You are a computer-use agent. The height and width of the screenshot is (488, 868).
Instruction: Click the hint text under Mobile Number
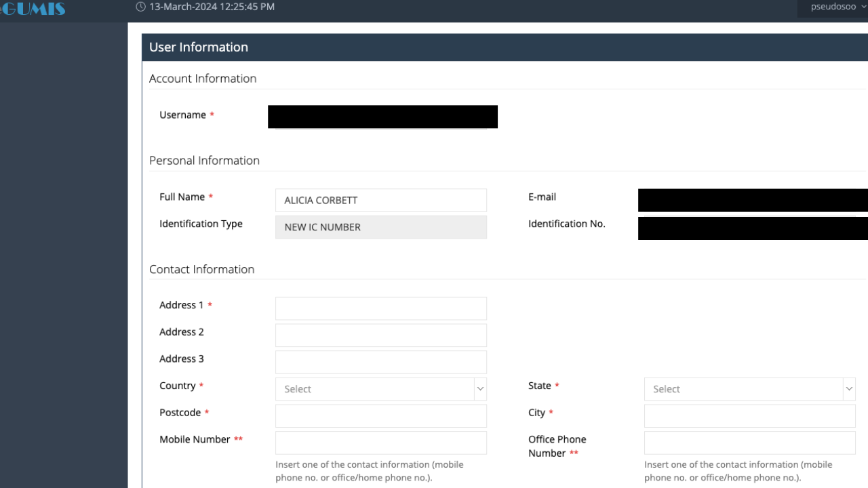point(370,471)
